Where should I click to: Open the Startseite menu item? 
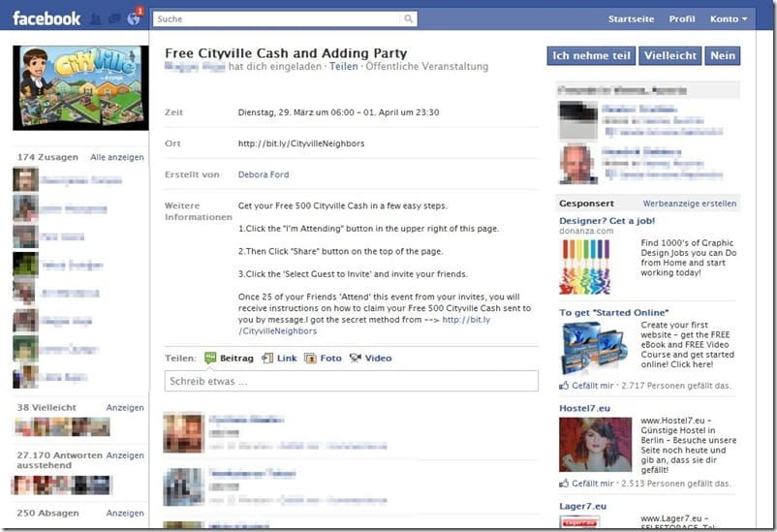(x=631, y=18)
